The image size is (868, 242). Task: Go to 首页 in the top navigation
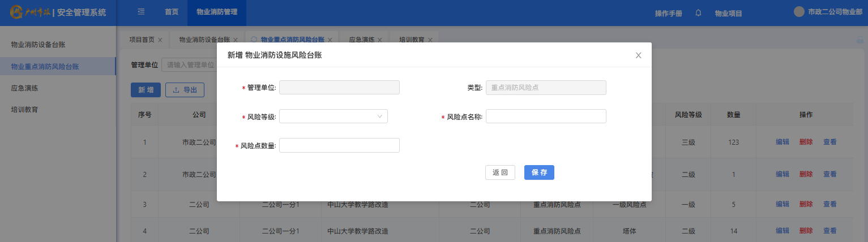coord(171,12)
